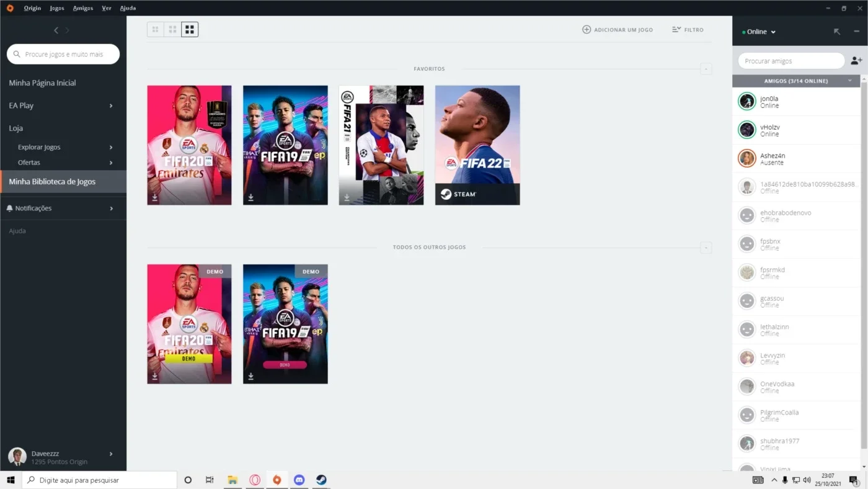The width and height of the screenshot is (868, 489).
Task: Open Steam from the Windows taskbar
Action: pos(321,480)
